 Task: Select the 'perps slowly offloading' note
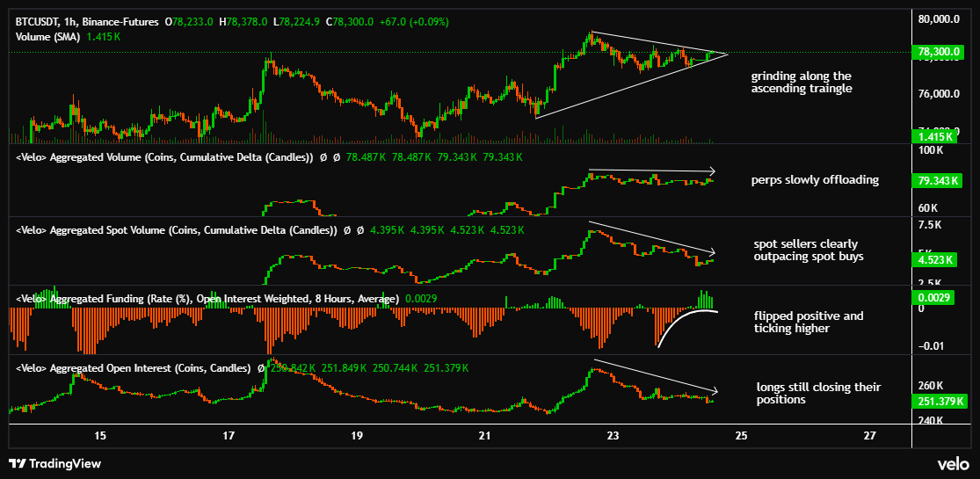[x=815, y=181]
